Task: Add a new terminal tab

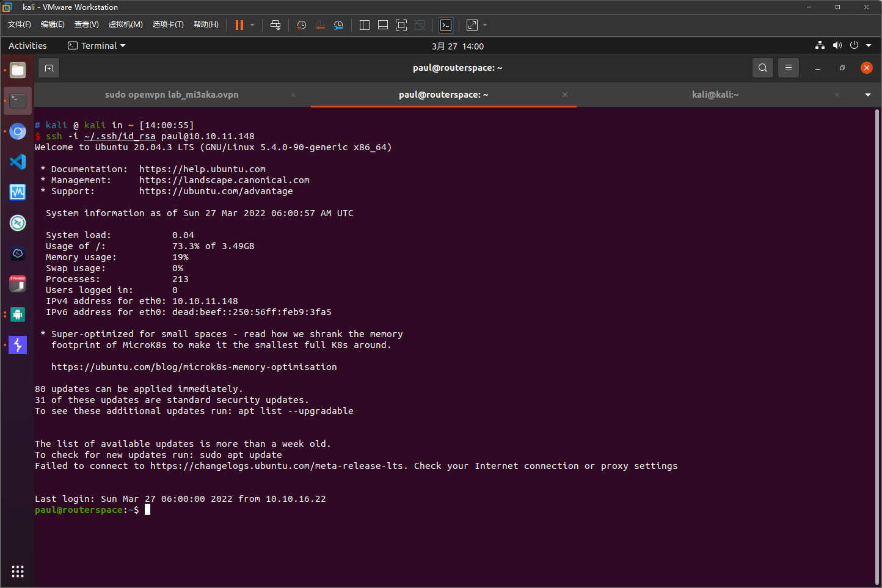Action: click(49, 68)
